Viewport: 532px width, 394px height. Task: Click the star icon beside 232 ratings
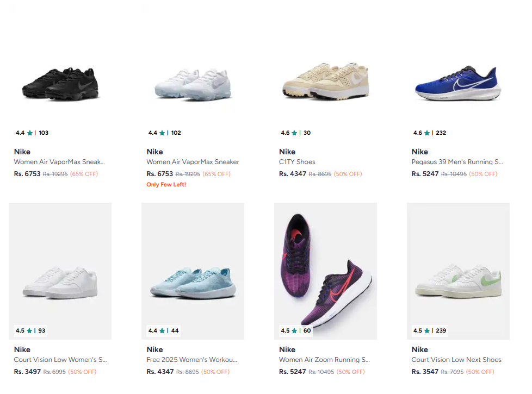[x=427, y=133]
